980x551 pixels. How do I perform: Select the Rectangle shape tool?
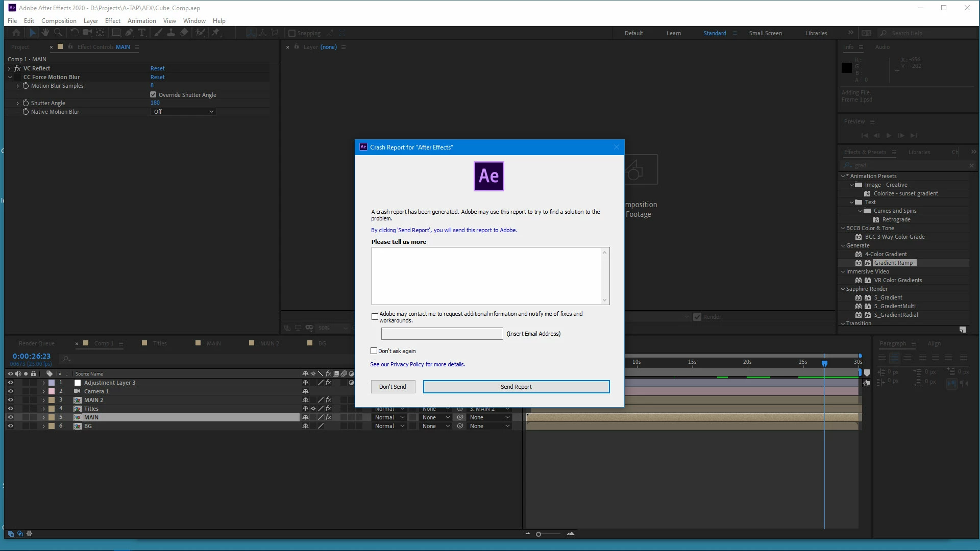pos(116,33)
